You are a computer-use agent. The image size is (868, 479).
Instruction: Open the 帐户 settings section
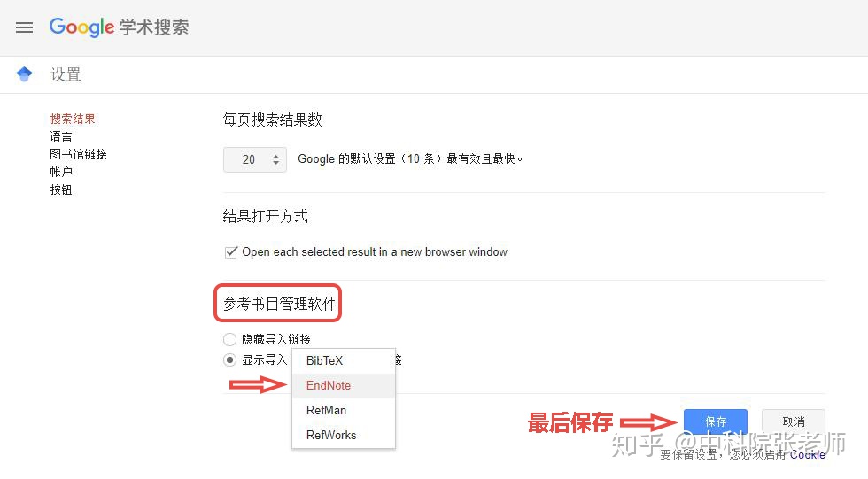61,172
